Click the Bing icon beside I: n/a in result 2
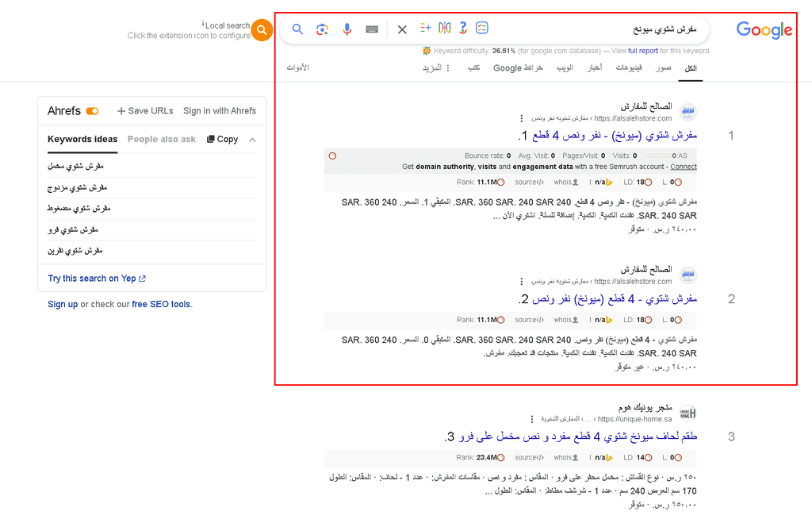The height and width of the screenshot is (519, 812). tap(609, 321)
